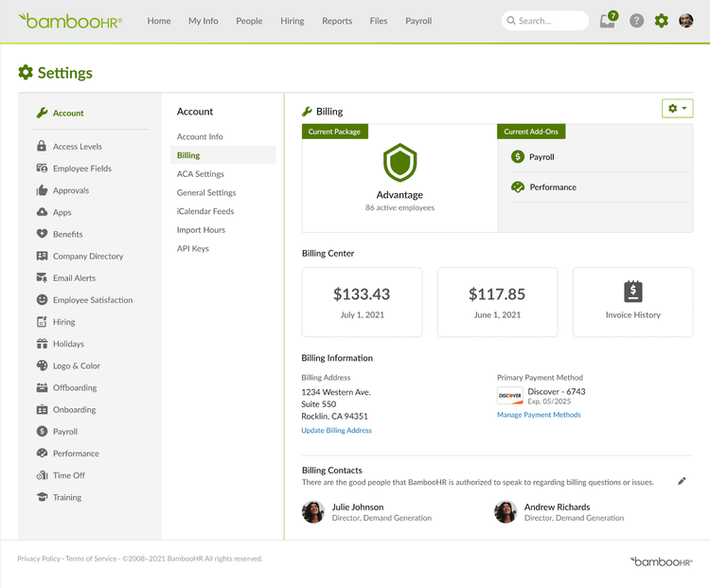The width and height of the screenshot is (710, 588).
Task: Open People in the top navigation
Action: [249, 21]
